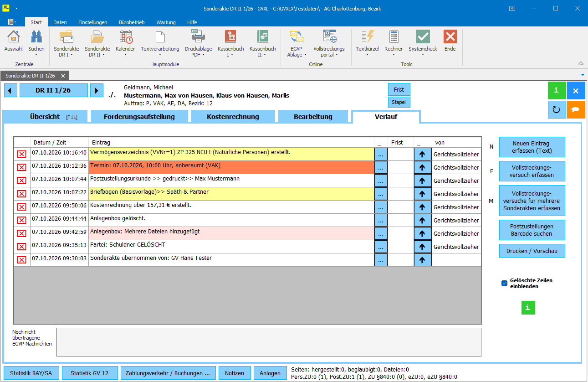Viewport: 588px width, 382px height.
Task: Open Kassenbuch I icon
Action: coord(231,36)
